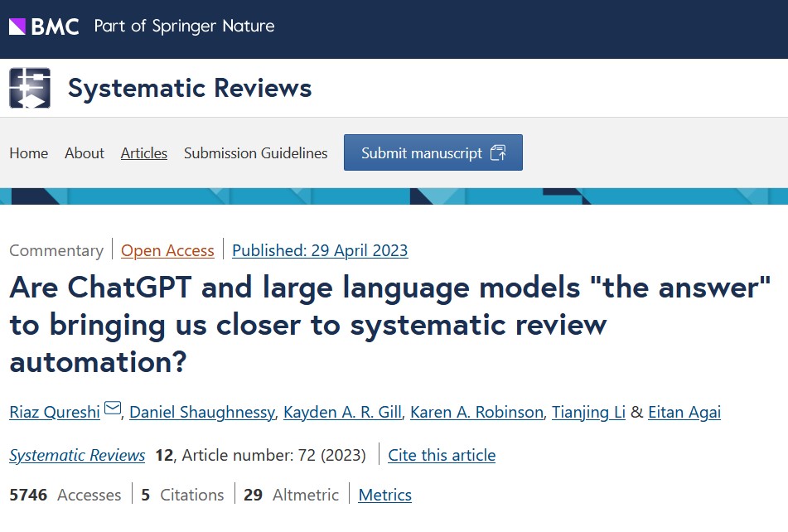788x532 pixels.
Task: Open Submission Guidelines menu item
Action: click(x=255, y=152)
